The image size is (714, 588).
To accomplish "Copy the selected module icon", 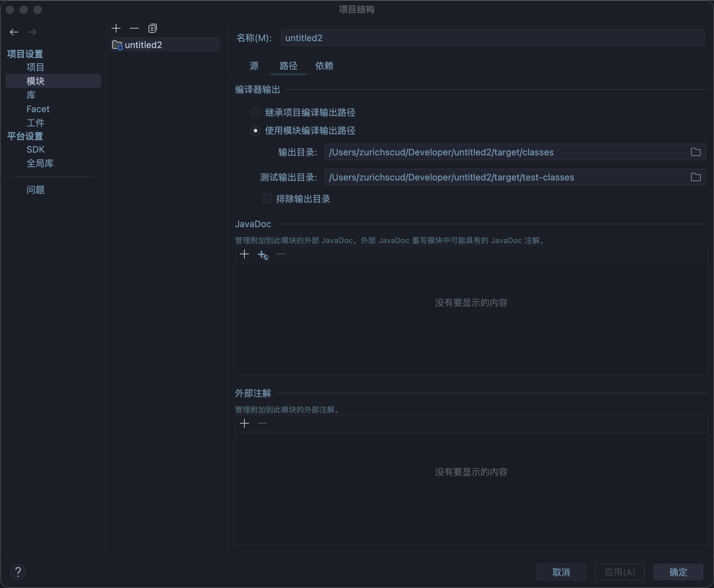I will coord(153,28).
